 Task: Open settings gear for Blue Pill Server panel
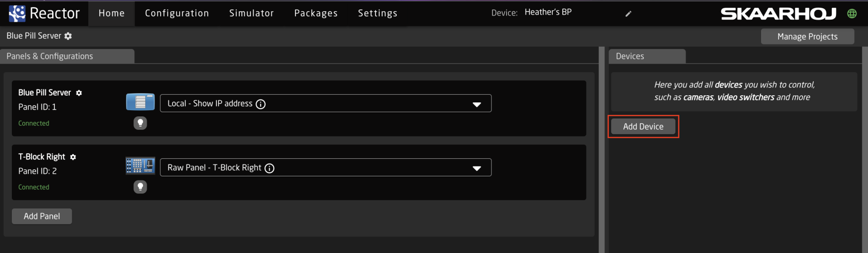[79, 93]
